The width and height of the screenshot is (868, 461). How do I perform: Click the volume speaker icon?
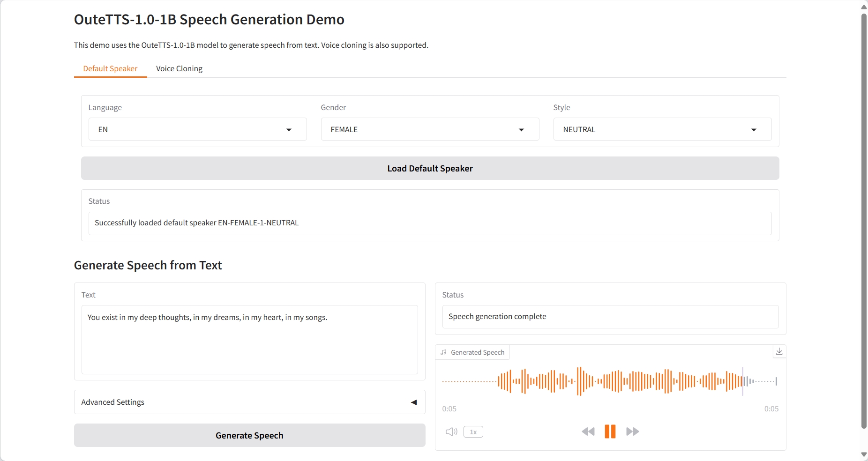[x=451, y=431]
